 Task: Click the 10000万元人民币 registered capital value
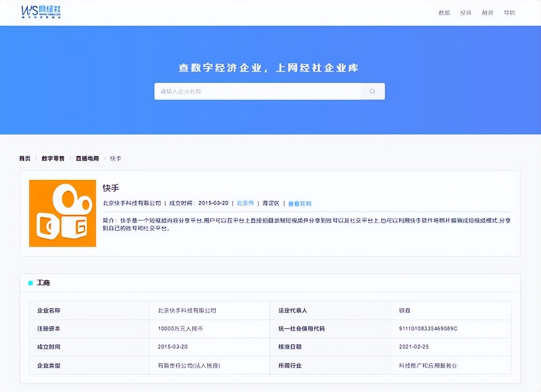tap(180, 328)
